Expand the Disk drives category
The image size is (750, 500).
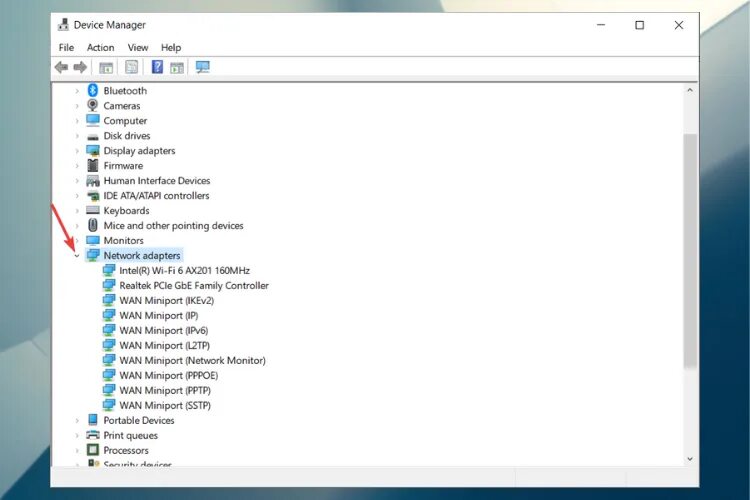click(x=77, y=136)
